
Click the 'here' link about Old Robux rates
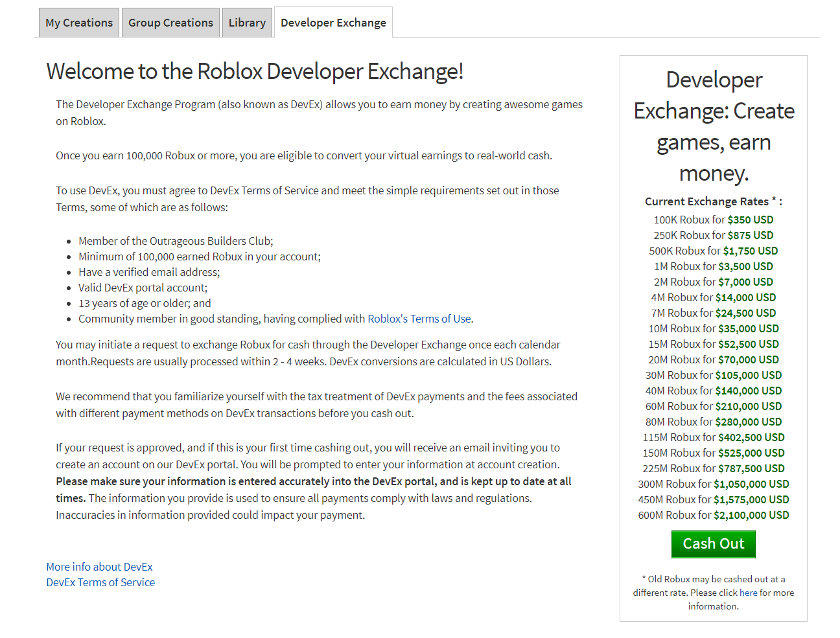point(748,593)
